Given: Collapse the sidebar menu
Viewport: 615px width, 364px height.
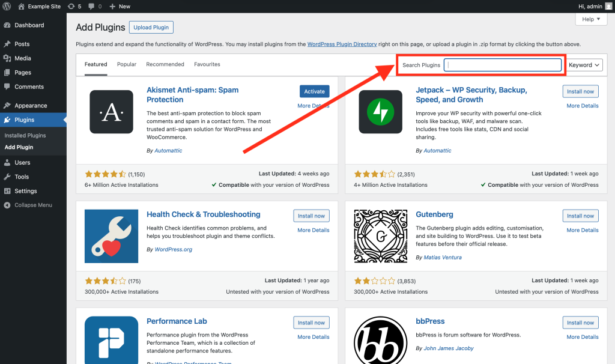Looking at the screenshot, I should (x=32, y=205).
